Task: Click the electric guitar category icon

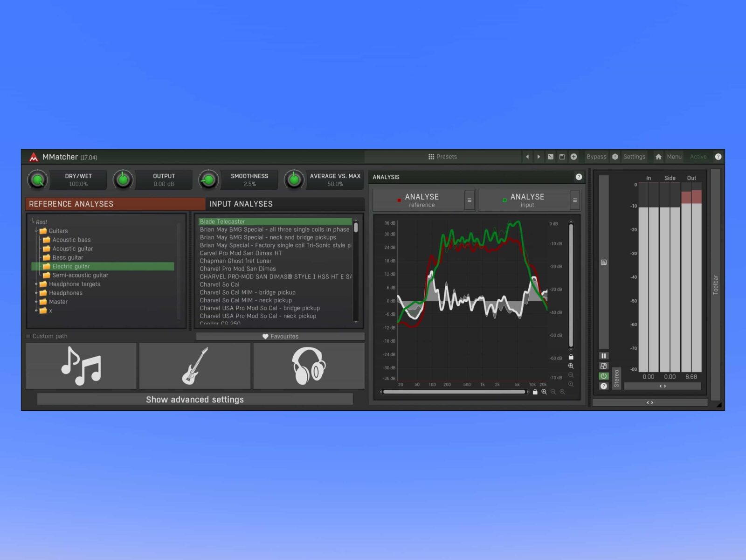Action: click(x=195, y=366)
